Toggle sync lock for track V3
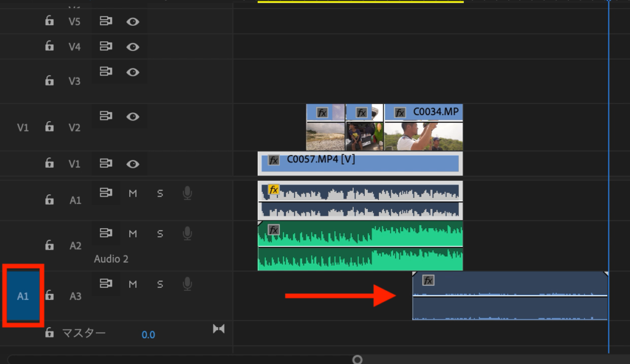The width and height of the screenshot is (630, 364). (x=106, y=71)
